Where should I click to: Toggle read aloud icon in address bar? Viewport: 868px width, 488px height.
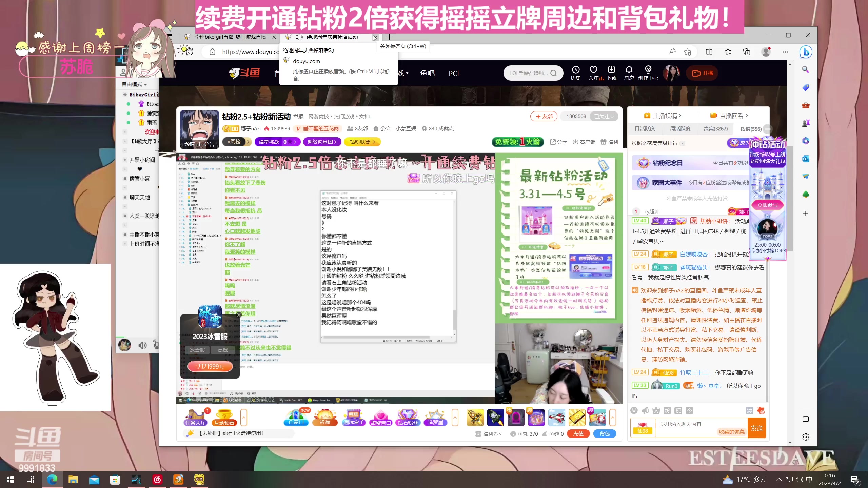coord(672,52)
